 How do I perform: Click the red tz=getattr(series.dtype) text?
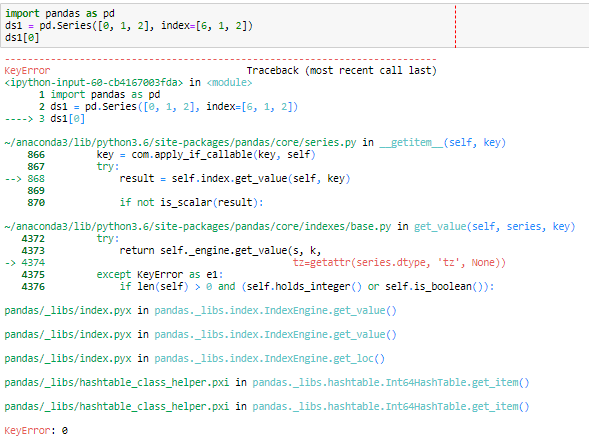pyautogui.click(x=399, y=263)
